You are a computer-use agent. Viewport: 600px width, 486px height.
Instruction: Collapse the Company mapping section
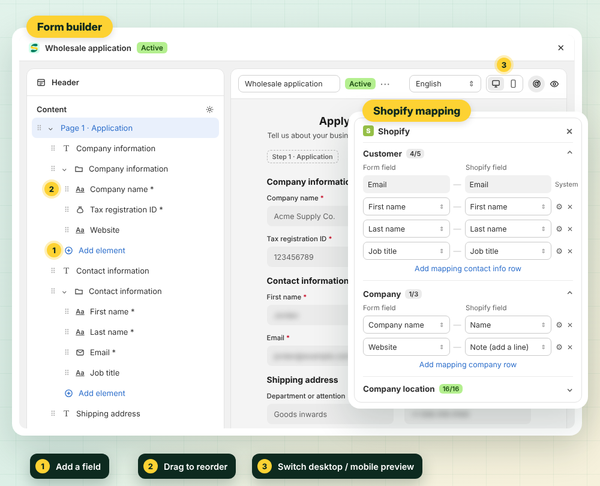click(x=569, y=294)
